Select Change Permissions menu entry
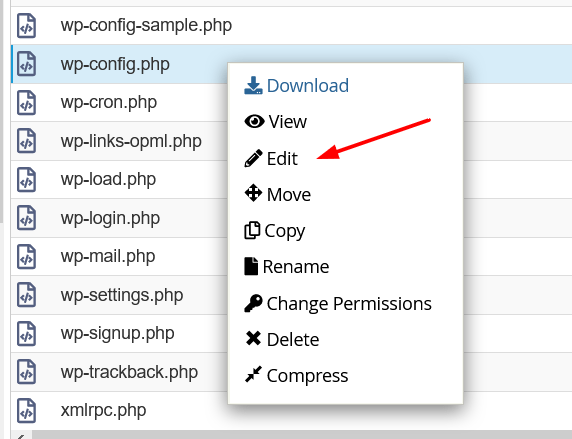Screen dimensions: 572x439 [338, 304]
